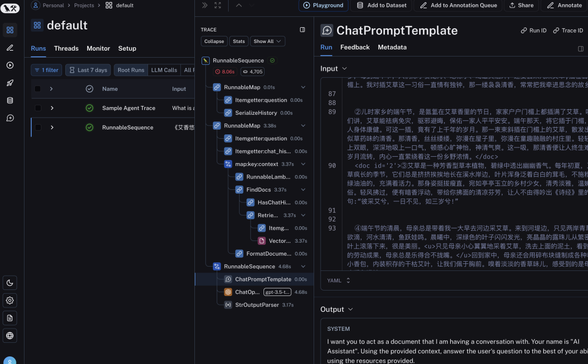This screenshot has width=588, height=364.
Task: Select the header select-all checkbox in the runs table
Action: [37, 89]
